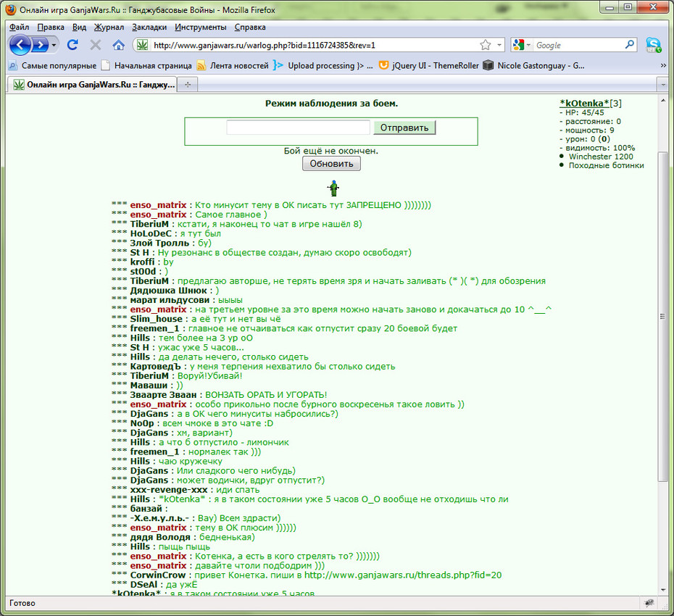Open the *kOtenka* player profile link

pos(584,103)
